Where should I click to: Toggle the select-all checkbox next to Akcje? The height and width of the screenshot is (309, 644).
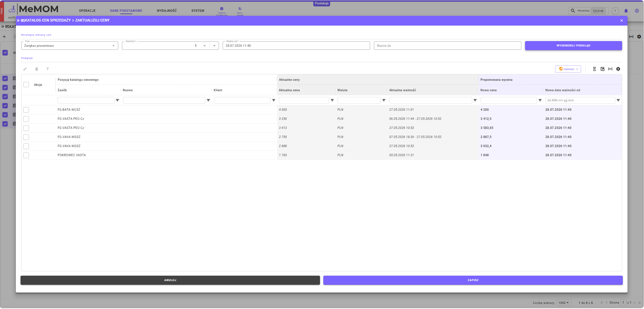tap(26, 84)
